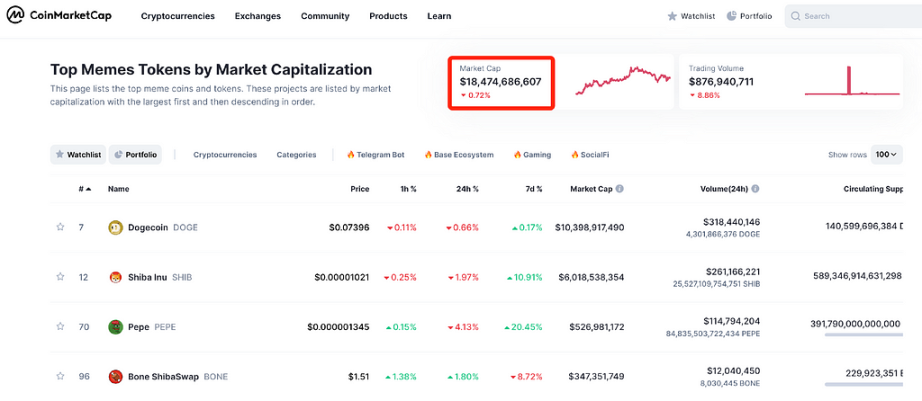This screenshot has height=401, width=922.
Task: Open the Trading Volume chart
Action: (x=852, y=81)
